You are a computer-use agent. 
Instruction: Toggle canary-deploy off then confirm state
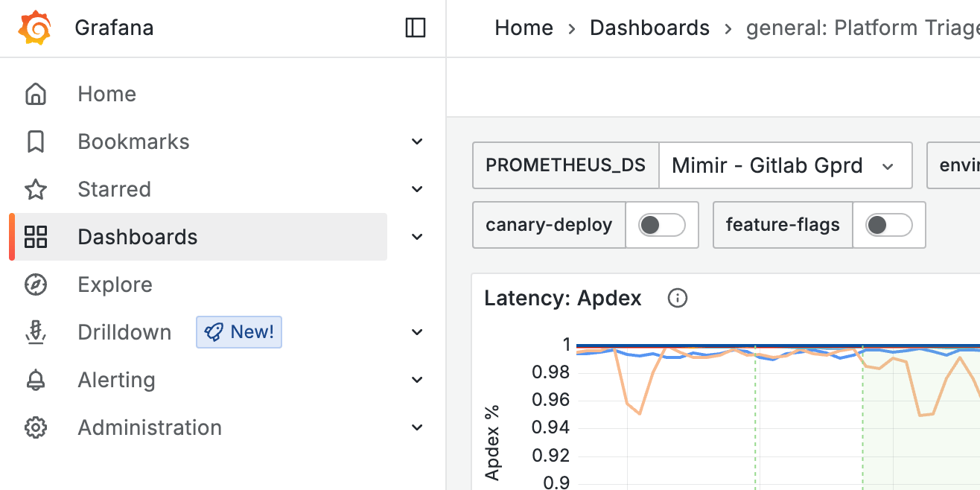click(662, 225)
